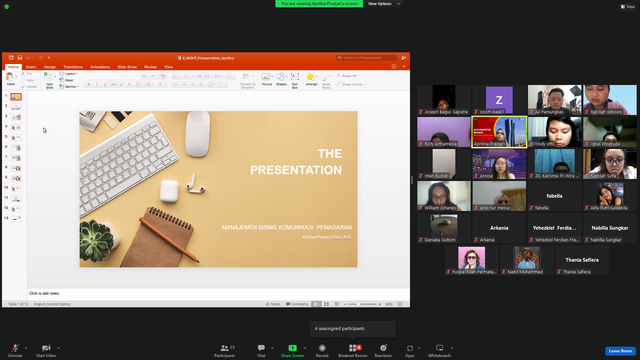Switch to the Animations ribbon tab
The width and height of the screenshot is (640, 360).
click(x=100, y=67)
